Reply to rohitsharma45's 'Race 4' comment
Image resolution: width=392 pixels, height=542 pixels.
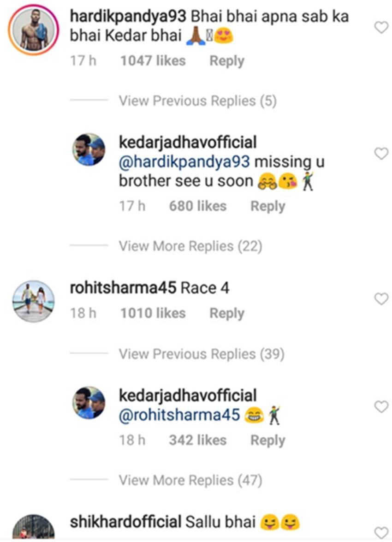coord(226,313)
